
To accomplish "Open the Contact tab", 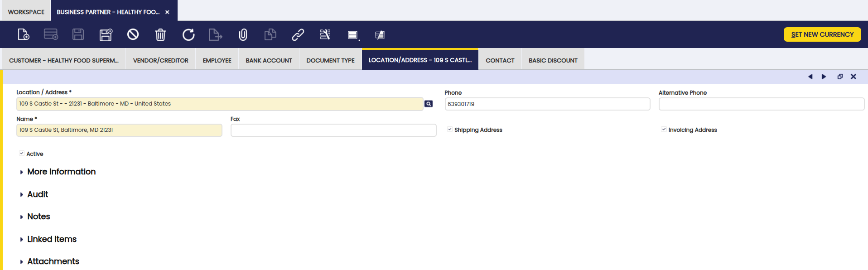I will tap(500, 60).
